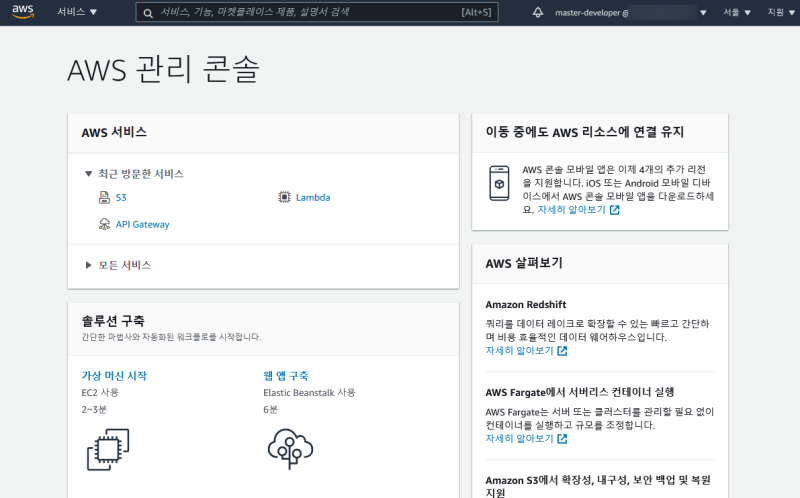
Task: Open the notifications bell icon
Action: pyautogui.click(x=538, y=12)
